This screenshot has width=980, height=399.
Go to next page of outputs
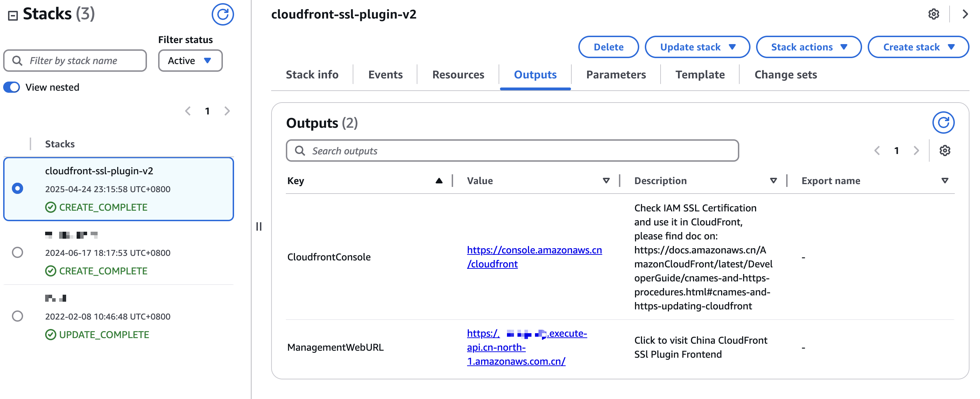tap(916, 151)
